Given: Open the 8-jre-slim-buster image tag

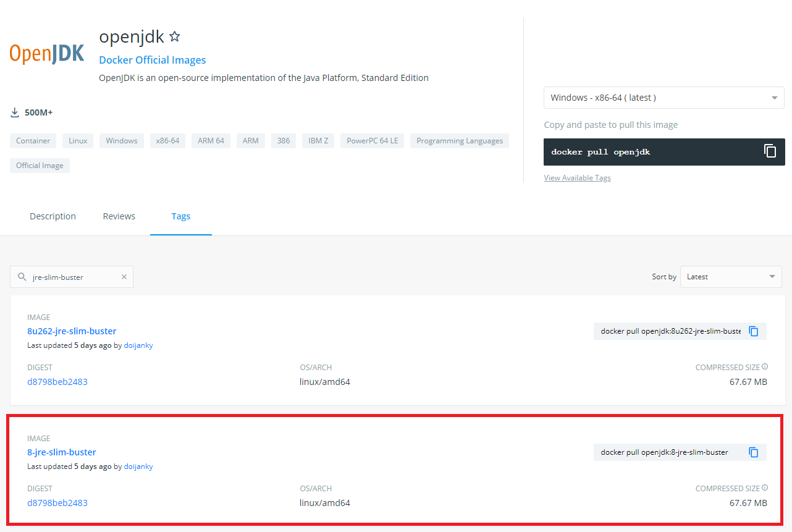Looking at the screenshot, I should coord(62,452).
